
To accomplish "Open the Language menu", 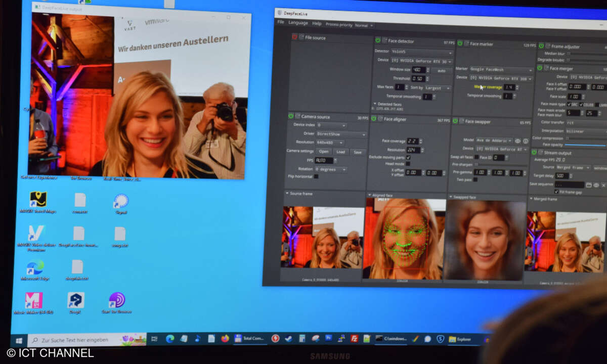I will pos(298,23).
